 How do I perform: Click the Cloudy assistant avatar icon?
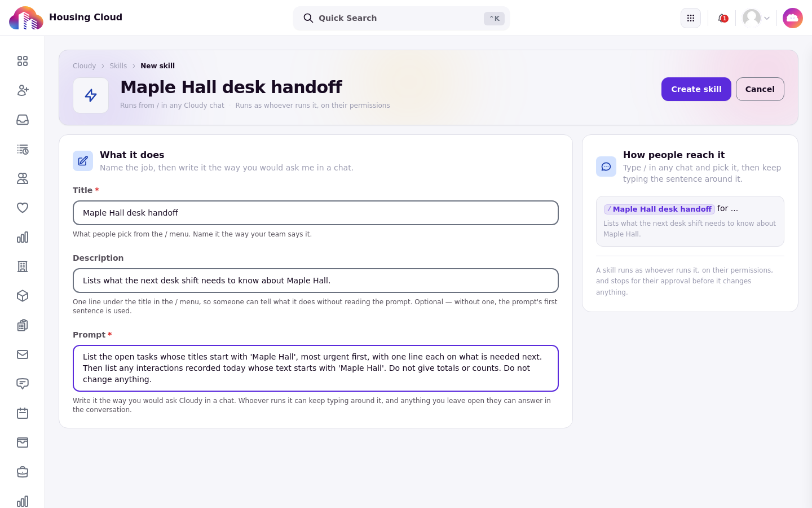pos(793,18)
